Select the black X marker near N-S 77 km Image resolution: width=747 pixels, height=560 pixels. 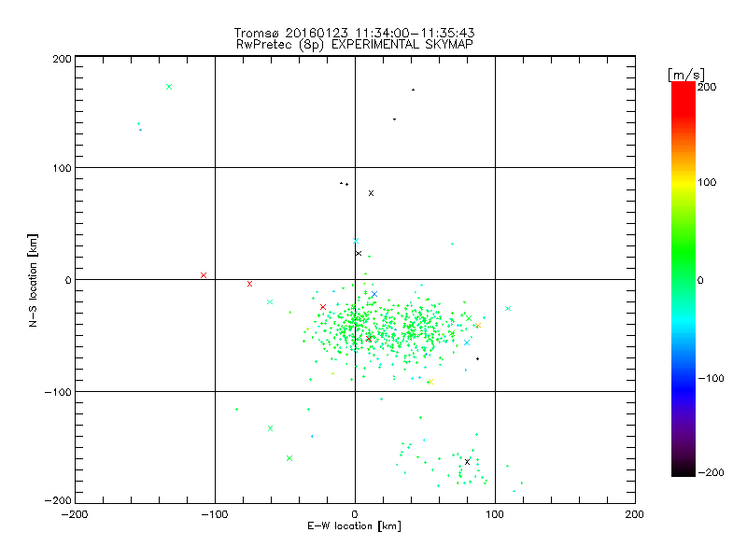tap(371, 193)
